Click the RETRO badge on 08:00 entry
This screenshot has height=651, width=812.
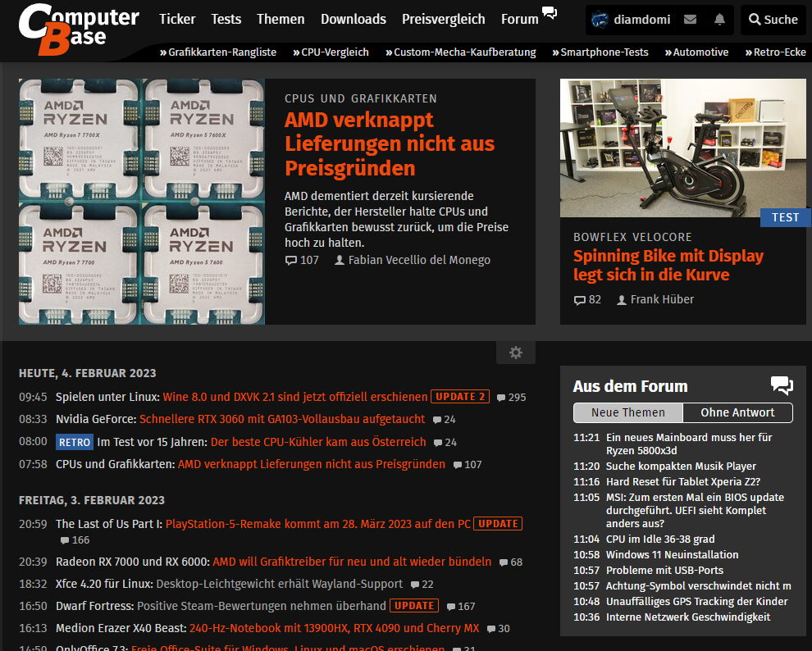[75, 442]
